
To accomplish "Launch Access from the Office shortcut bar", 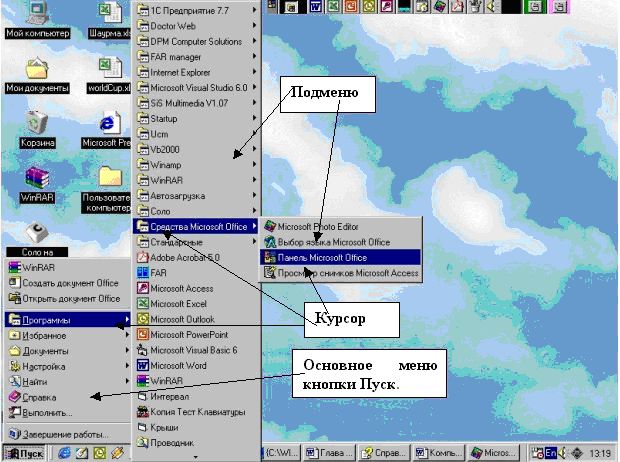I will click(387, 6).
